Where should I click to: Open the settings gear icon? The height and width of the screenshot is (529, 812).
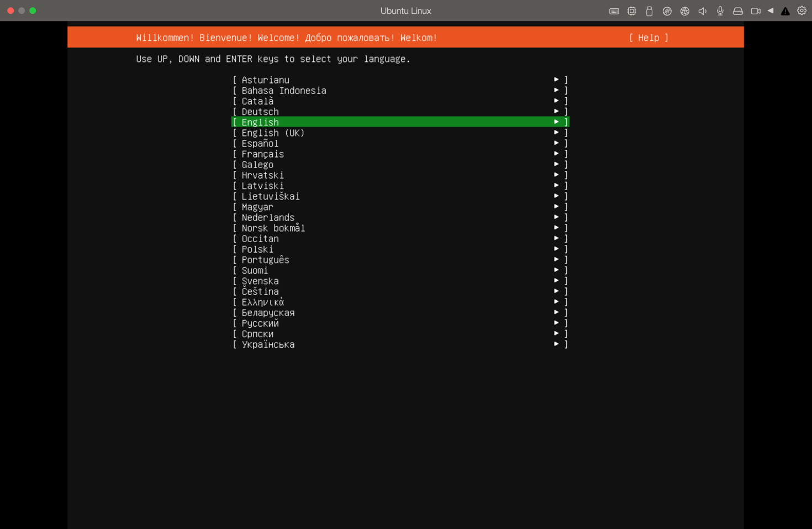point(802,11)
